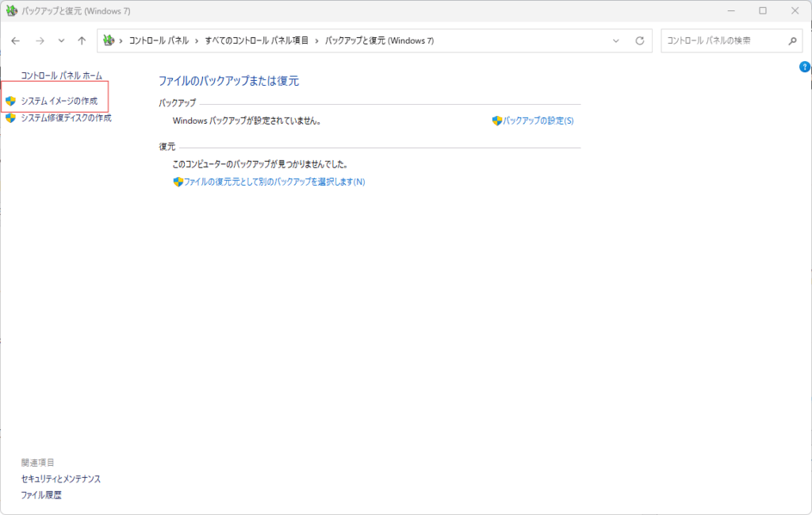Viewport: 812px width, 515px height.
Task: Click shield icon beside システム修復ディスクの作成
Action: tap(11, 118)
